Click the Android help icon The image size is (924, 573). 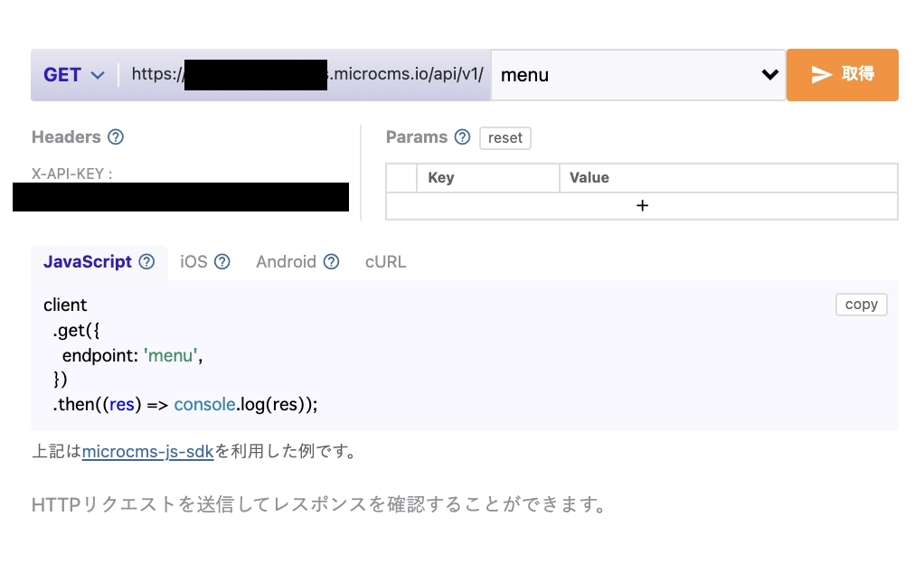click(330, 261)
